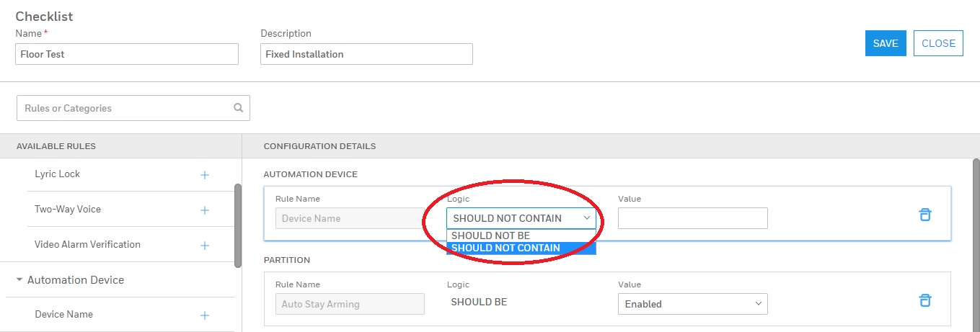Viewport: 980px width, 332px height.
Task: Select SHOULD NOT BE option
Action: coord(491,235)
